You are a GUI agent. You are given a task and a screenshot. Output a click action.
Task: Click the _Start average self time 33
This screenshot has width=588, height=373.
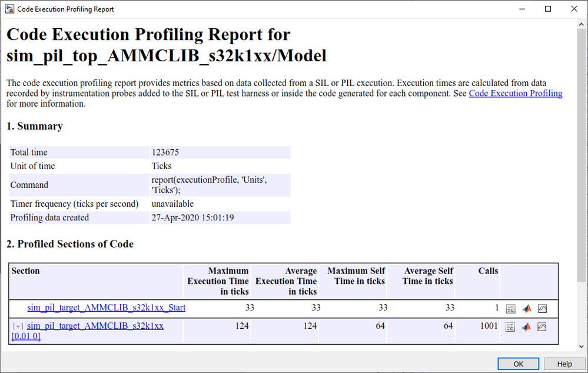(x=450, y=308)
